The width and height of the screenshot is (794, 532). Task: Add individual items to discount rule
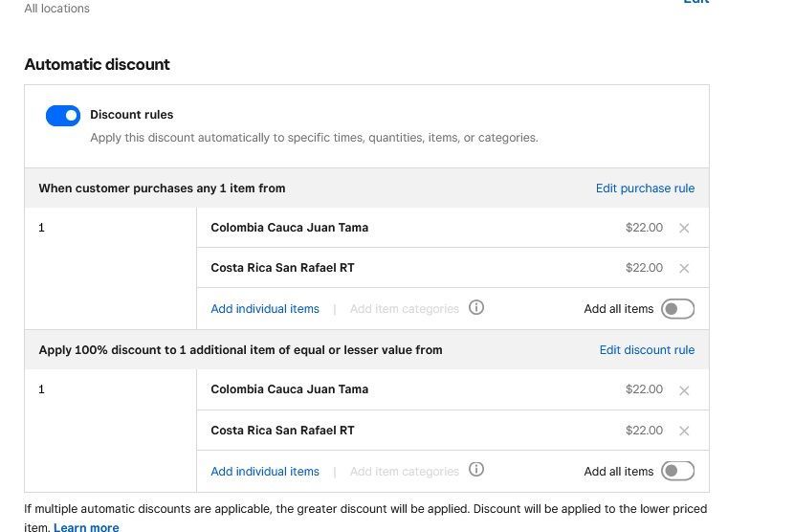click(265, 471)
